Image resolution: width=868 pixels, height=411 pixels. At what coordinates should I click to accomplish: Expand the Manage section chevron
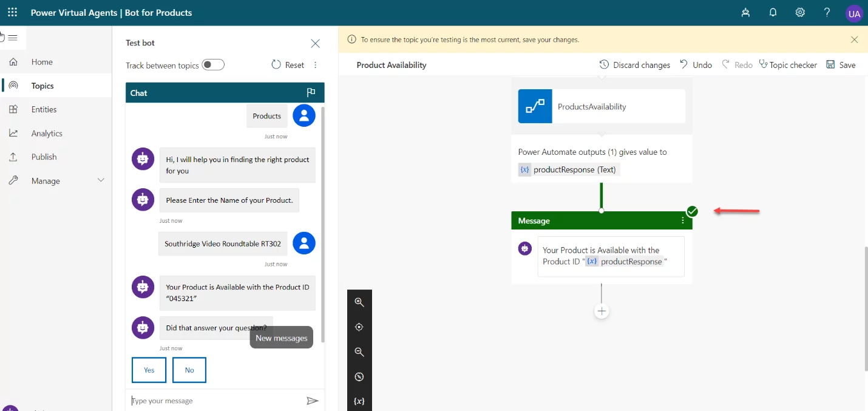(x=101, y=180)
